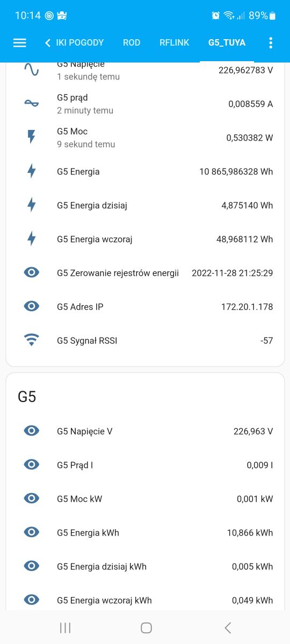290x644 pixels.
Task: Switch to the ROD tab
Action: click(x=132, y=43)
